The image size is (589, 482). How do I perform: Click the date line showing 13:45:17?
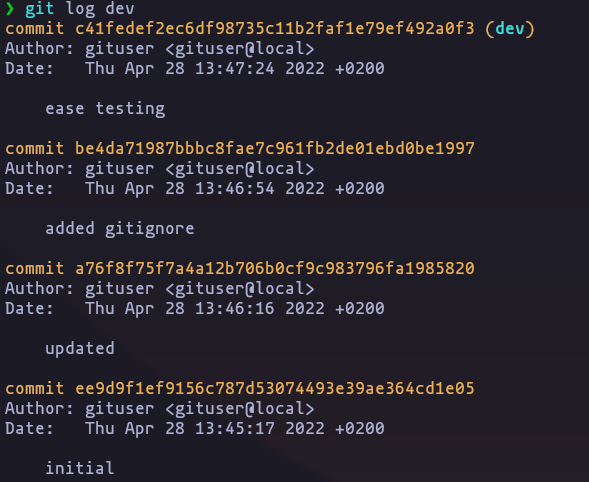195,428
